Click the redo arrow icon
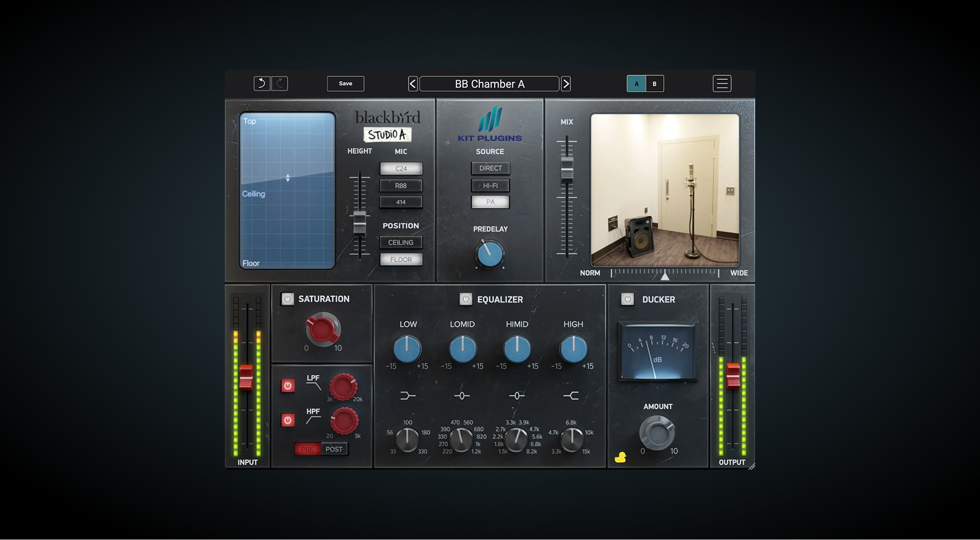Viewport: 980px width, 540px height. tap(280, 83)
